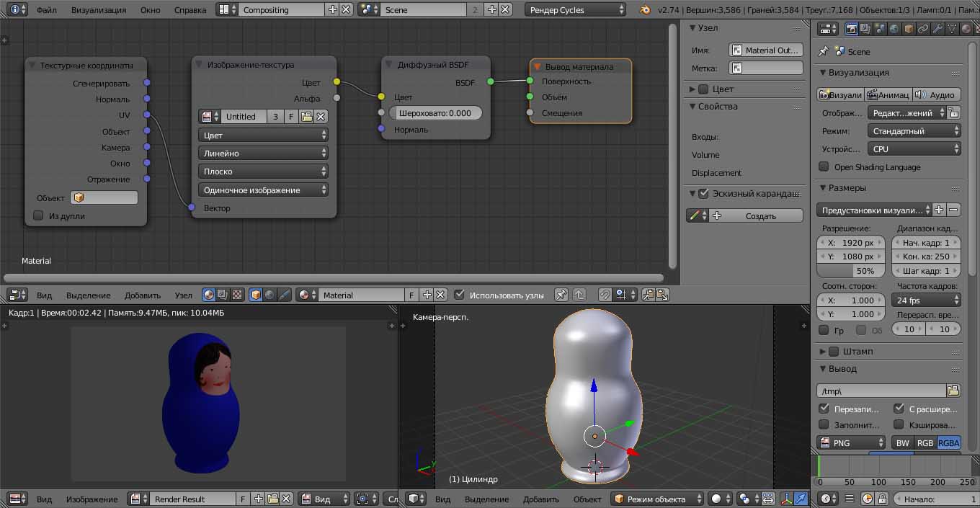Open the CPU device dropdown
The width and height of the screenshot is (980, 508).
915,149
